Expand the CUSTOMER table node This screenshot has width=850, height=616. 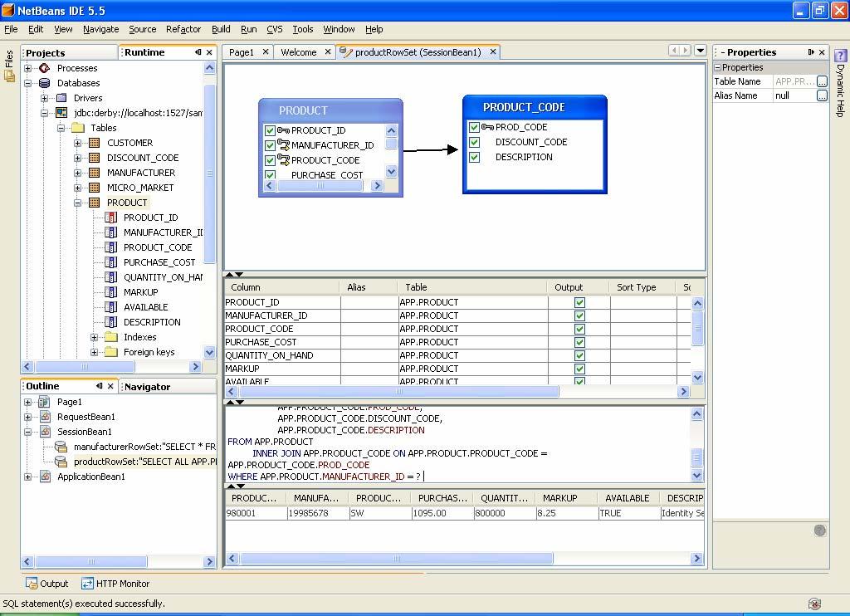[x=77, y=143]
